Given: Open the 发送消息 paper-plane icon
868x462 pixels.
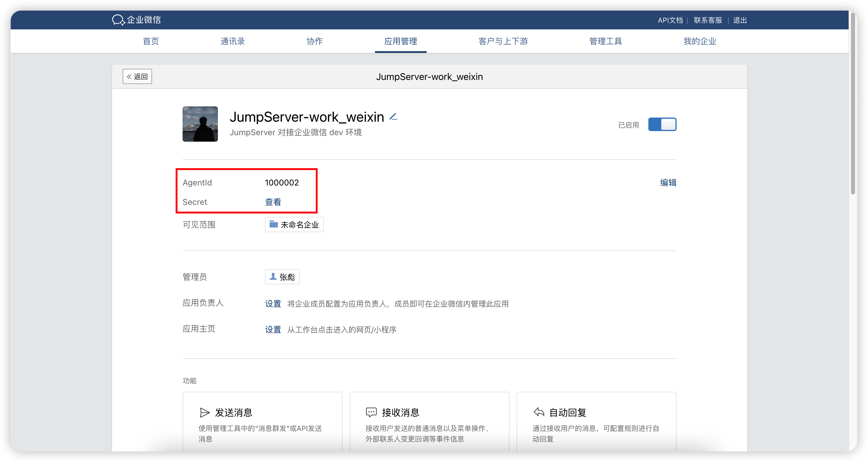Looking at the screenshot, I should click(205, 412).
